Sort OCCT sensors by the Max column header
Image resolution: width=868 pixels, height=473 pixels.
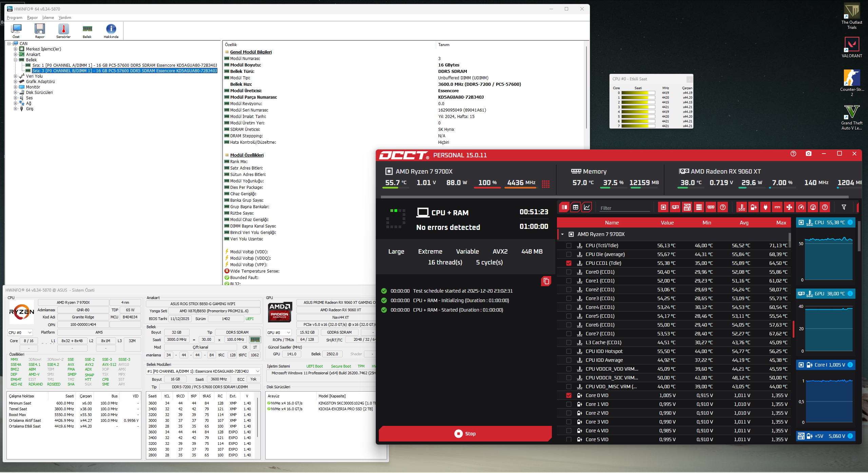[x=781, y=223]
